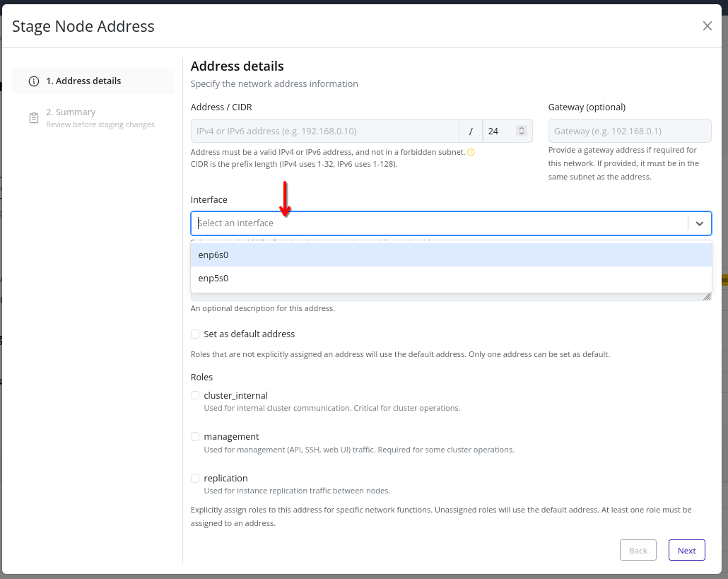
Task: Check the replication role
Action: point(195,478)
